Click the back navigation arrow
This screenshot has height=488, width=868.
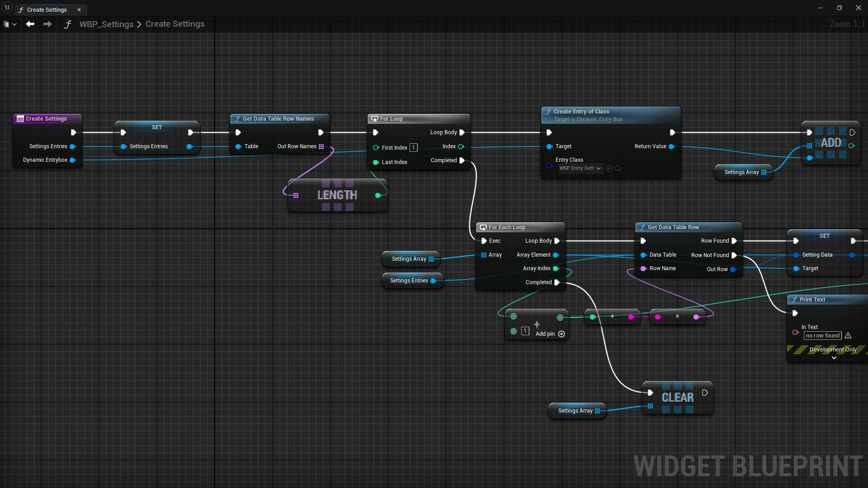30,24
